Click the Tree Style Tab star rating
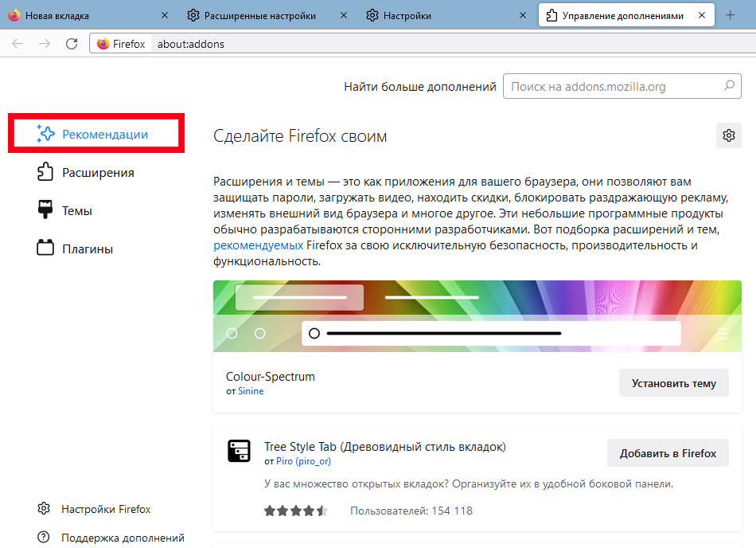This screenshot has width=756, height=548. pyautogui.click(x=296, y=511)
